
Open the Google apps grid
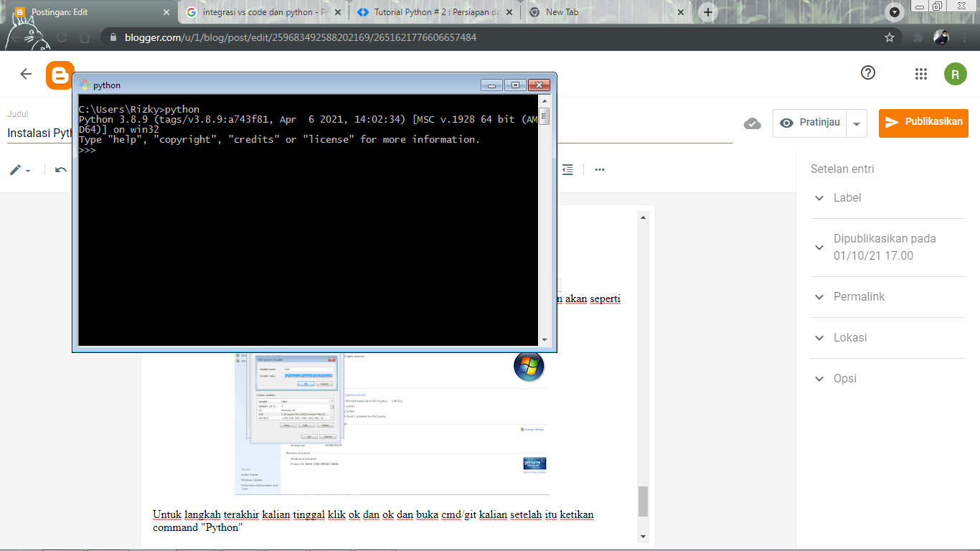click(x=921, y=73)
